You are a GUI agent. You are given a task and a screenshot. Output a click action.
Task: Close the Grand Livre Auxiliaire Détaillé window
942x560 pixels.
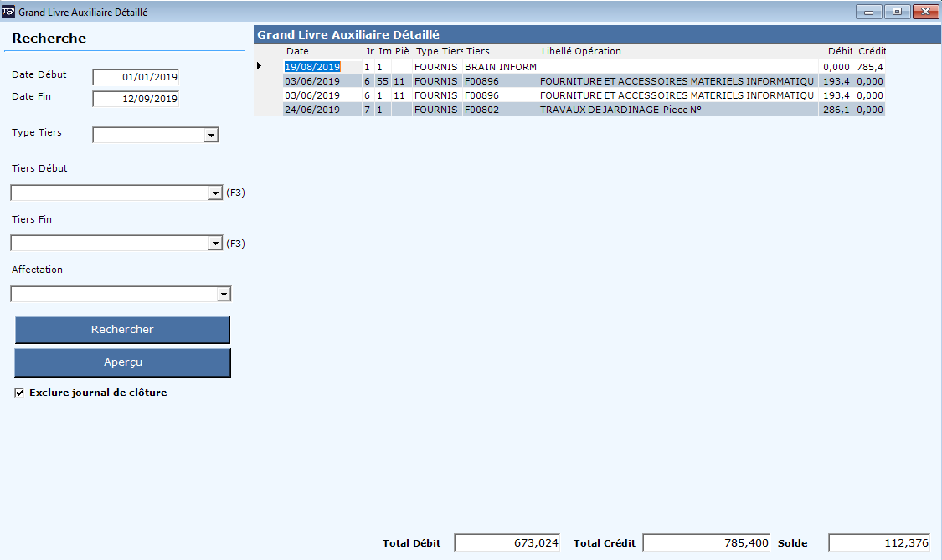click(x=925, y=12)
